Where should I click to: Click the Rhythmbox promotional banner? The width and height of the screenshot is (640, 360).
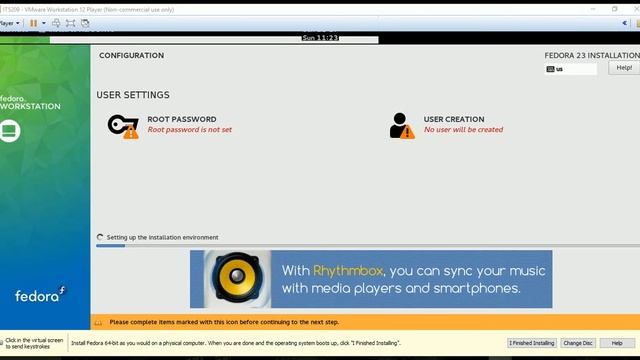[371, 279]
